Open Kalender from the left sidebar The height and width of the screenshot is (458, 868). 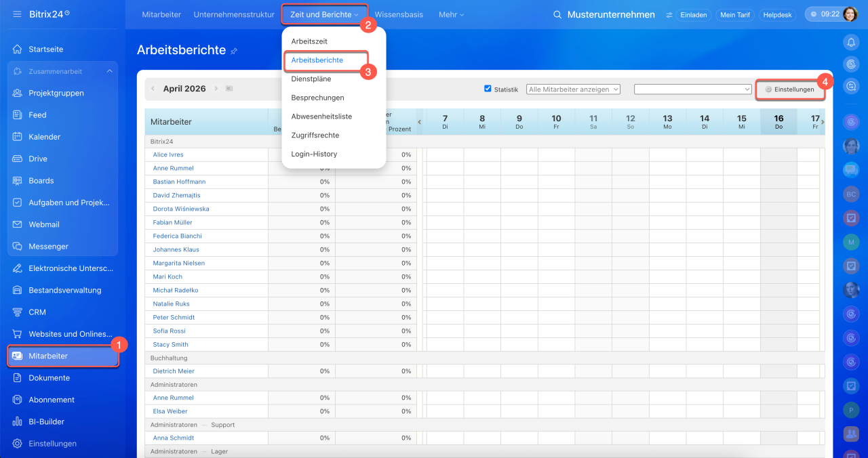pyautogui.click(x=44, y=137)
